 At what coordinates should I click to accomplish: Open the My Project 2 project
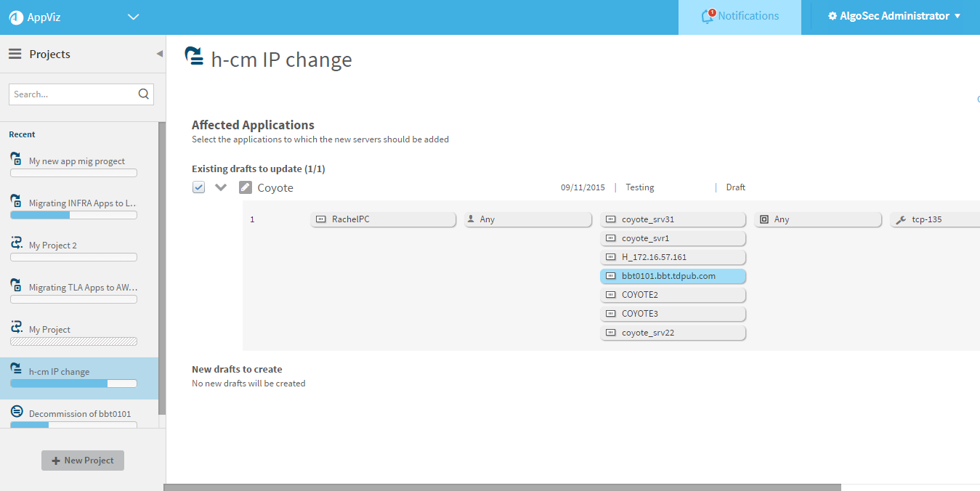[x=52, y=245]
